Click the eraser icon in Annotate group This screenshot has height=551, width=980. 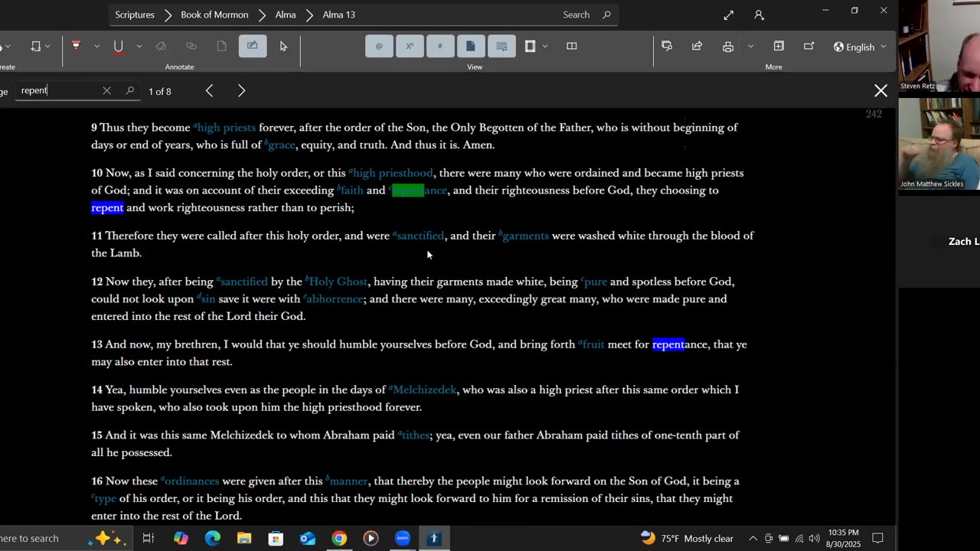161,46
